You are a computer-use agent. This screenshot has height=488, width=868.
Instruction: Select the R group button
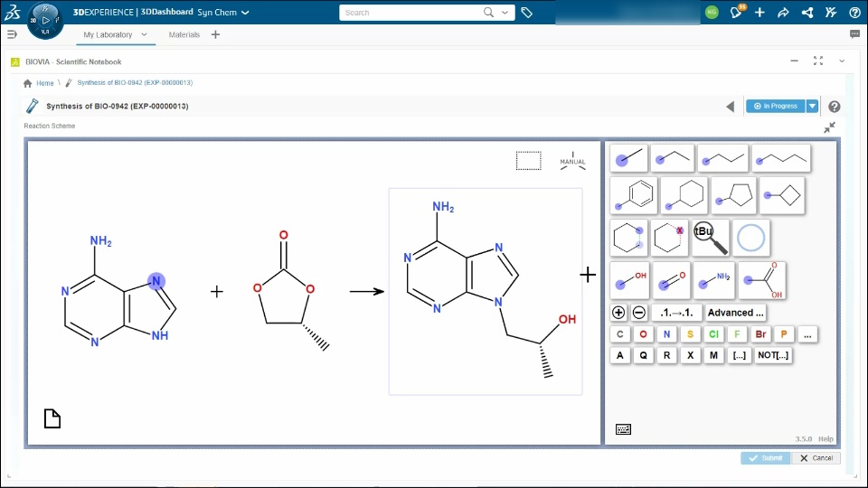(666, 355)
